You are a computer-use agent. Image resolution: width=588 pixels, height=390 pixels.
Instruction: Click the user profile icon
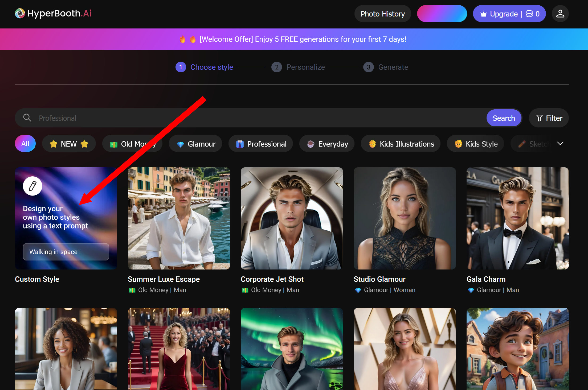pyautogui.click(x=560, y=14)
